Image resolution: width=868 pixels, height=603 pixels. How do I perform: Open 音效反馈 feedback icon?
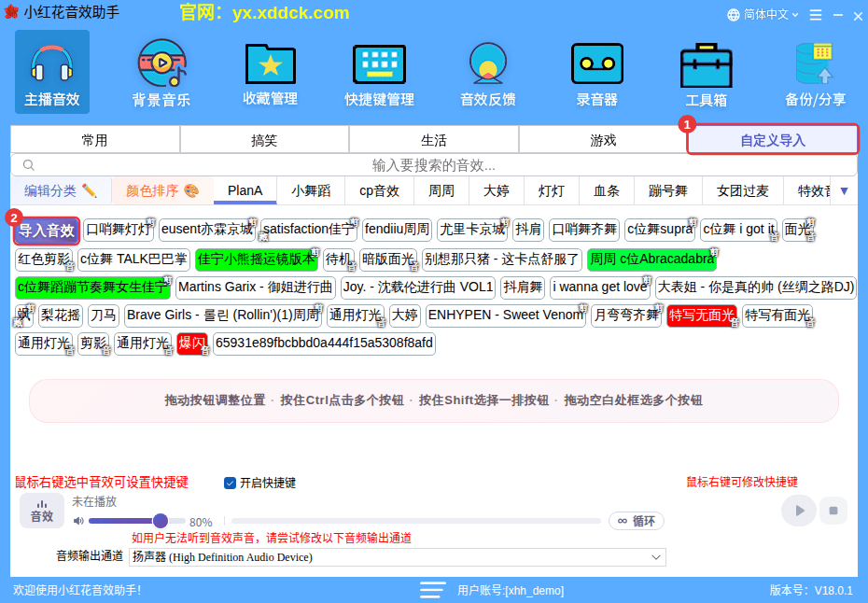pos(488,72)
